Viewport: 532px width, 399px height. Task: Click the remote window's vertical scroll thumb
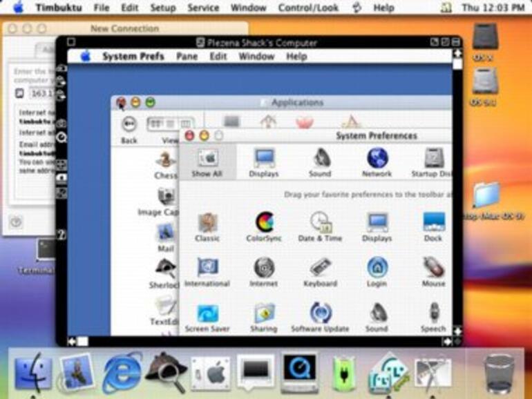pyautogui.click(x=457, y=64)
